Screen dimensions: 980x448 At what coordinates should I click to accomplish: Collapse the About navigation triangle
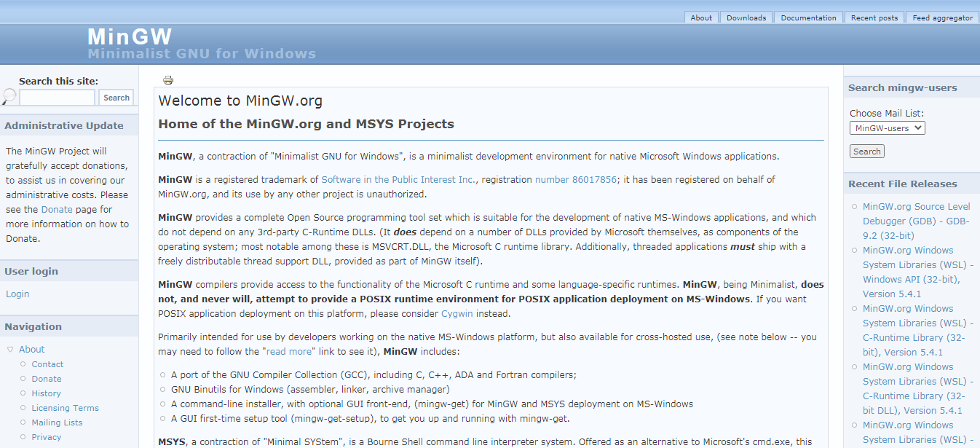(x=10, y=350)
